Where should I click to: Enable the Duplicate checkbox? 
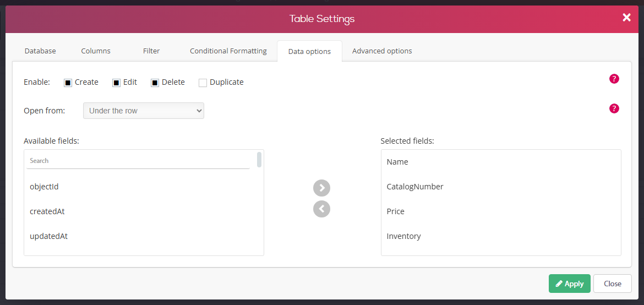tap(203, 83)
